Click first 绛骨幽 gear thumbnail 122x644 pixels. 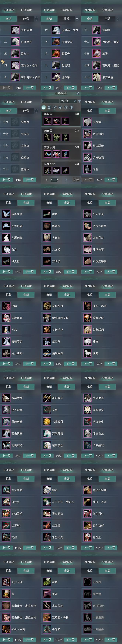pos(47,121)
